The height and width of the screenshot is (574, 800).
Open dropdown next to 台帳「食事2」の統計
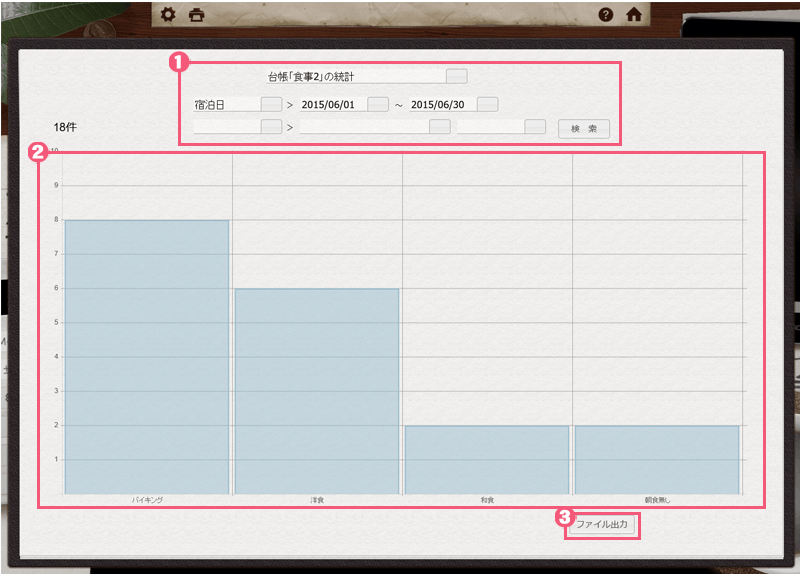pyautogui.click(x=456, y=76)
